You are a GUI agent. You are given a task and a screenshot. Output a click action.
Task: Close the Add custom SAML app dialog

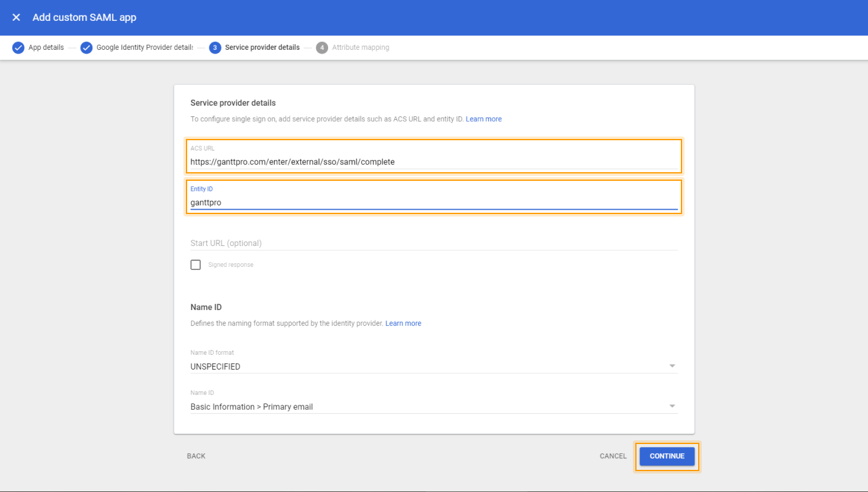click(x=17, y=17)
